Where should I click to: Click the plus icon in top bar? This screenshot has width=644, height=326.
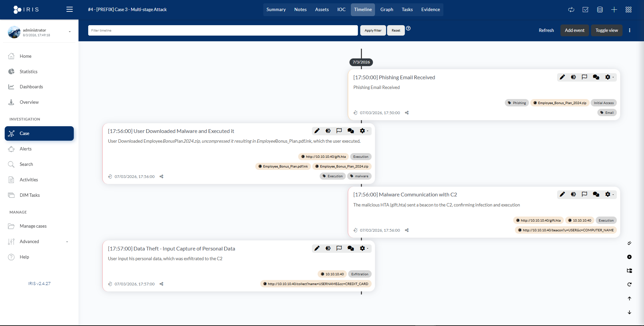pos(614,10)
